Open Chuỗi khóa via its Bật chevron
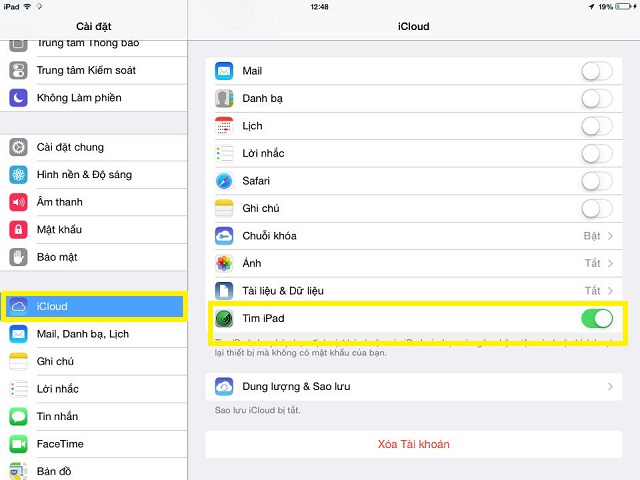 [610, 236]
